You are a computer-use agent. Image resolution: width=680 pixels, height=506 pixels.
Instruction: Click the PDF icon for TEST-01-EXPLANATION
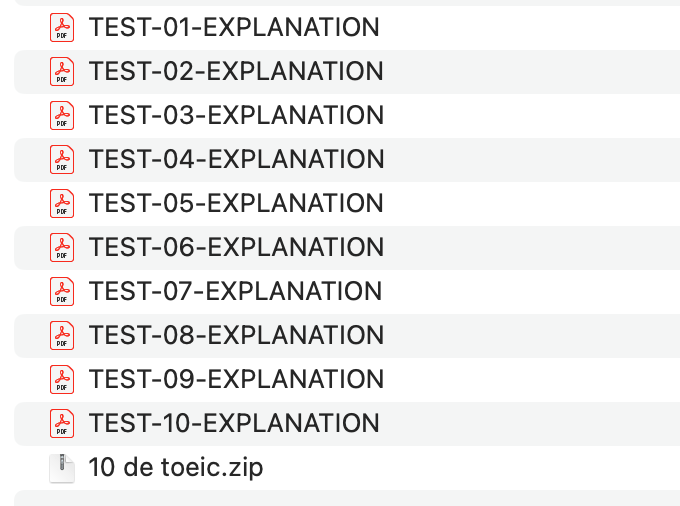pyautogui.click(x=62, y=28)
